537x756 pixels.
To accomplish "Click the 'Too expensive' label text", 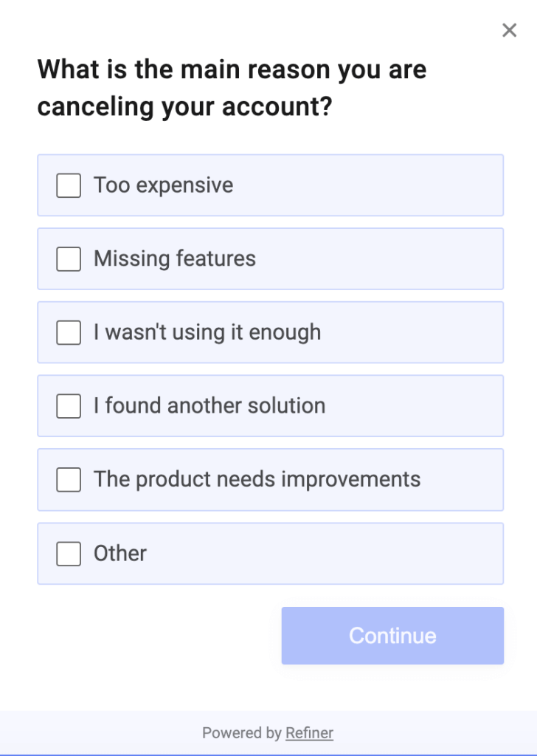I will point(163,185).
